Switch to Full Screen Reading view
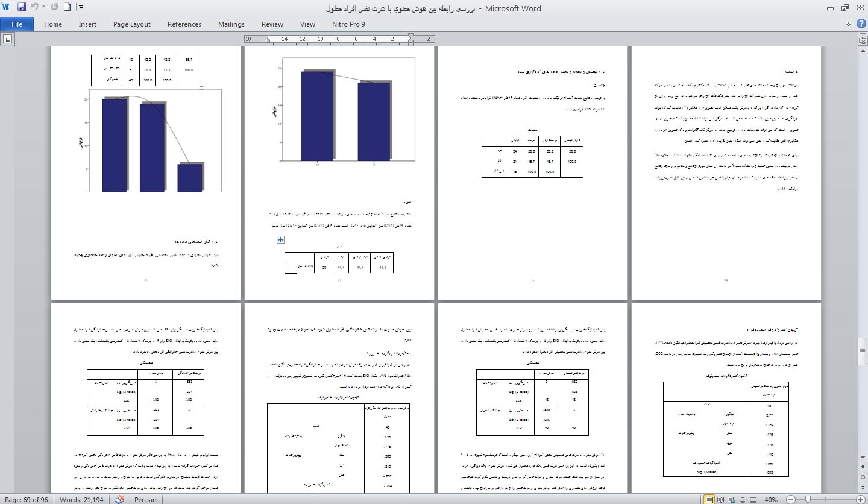 (720, 500)
